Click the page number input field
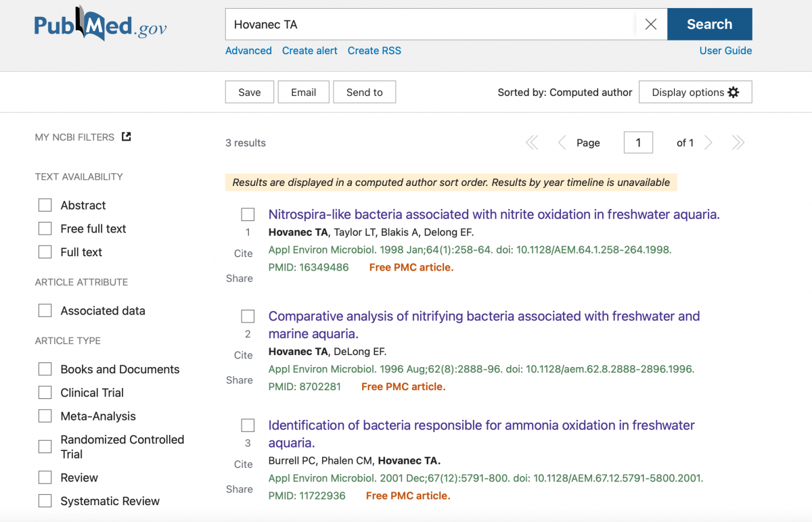Image resolution: width=812 pixels, height=522 pixels. [637, 143]
